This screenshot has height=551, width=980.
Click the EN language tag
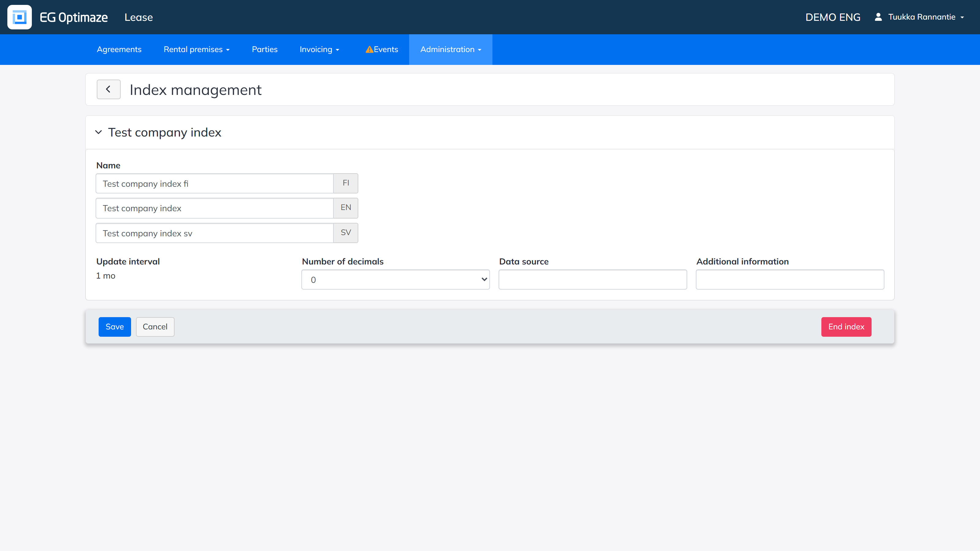point(346,208)
